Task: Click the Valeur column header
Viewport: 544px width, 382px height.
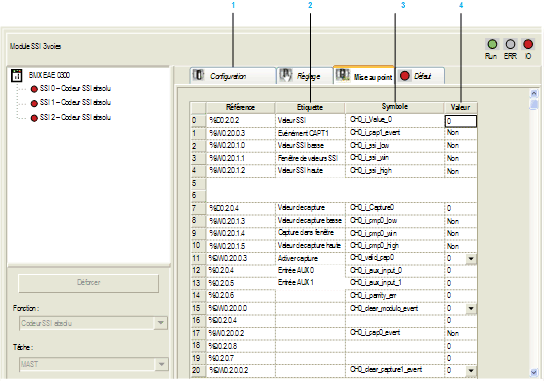Action: (x=460, y=107)
